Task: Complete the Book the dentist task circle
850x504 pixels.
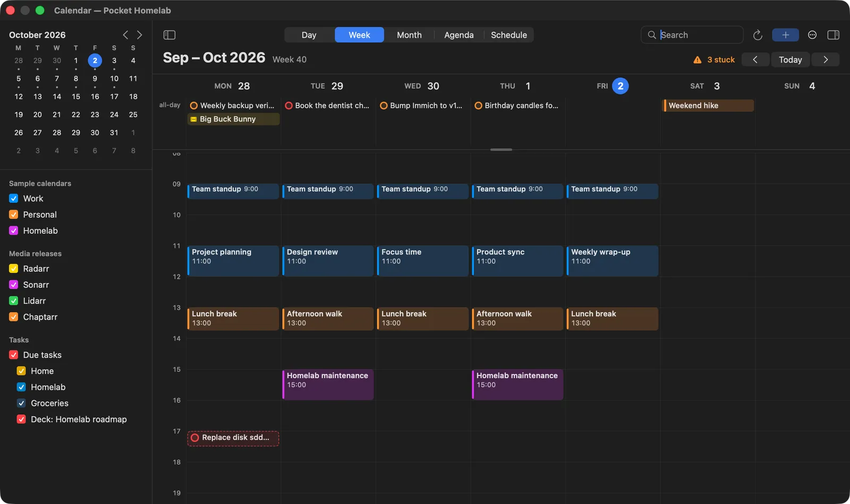Action: coord(288,106)
